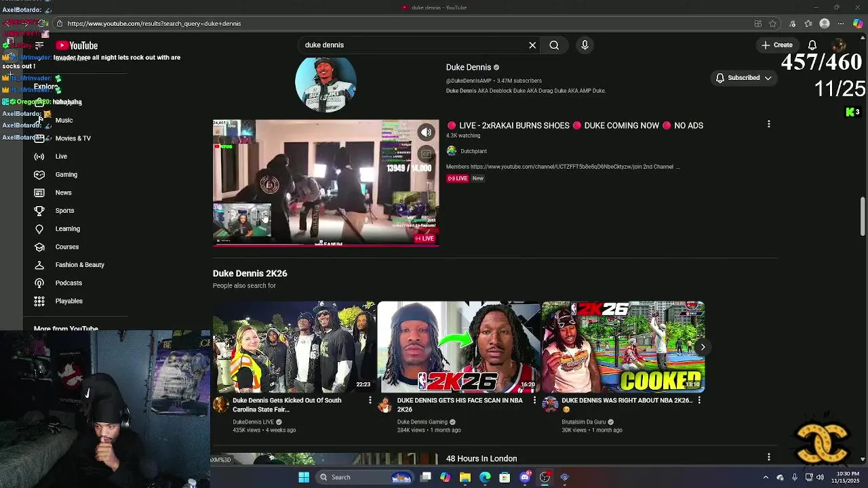Click the Fashion & Beauty hanger icon
Screen dimensions: 868x488
[39, 265]
